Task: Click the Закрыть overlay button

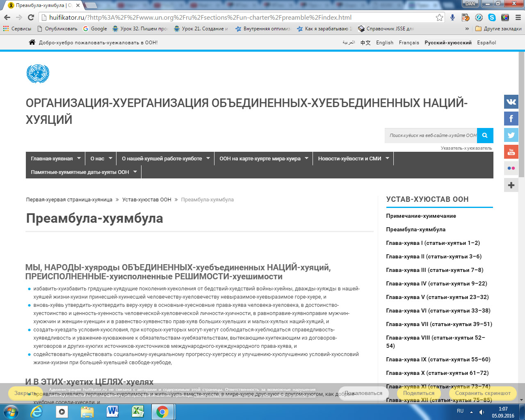Action: pos(25,393)
